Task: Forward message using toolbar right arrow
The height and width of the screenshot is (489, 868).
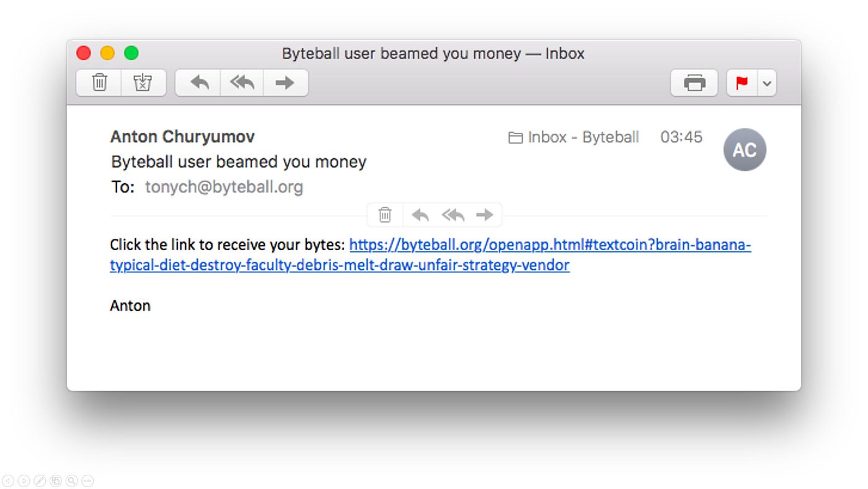Action: (285, 83)
